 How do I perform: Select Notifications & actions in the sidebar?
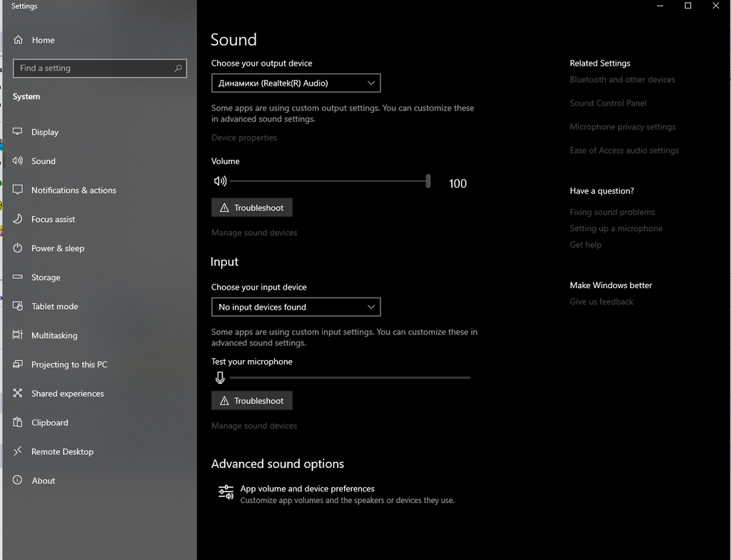pyautogui.click(x=74, y=190)
